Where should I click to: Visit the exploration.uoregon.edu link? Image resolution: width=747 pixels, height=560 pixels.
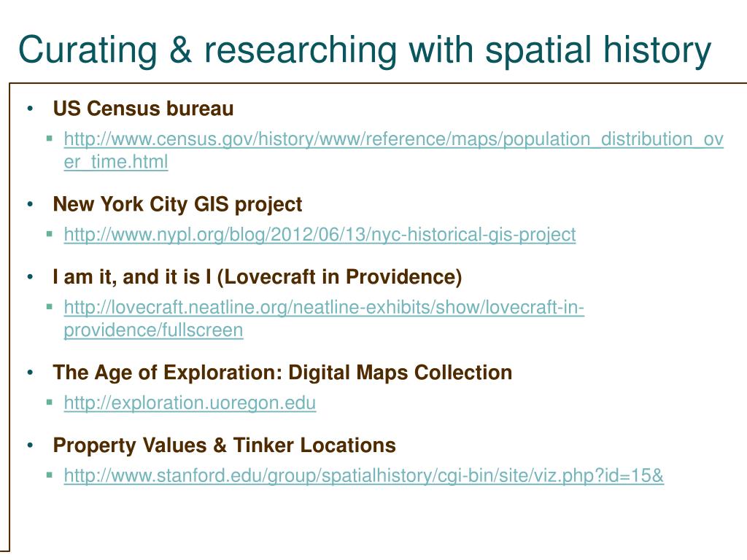(x=190, y=402)
